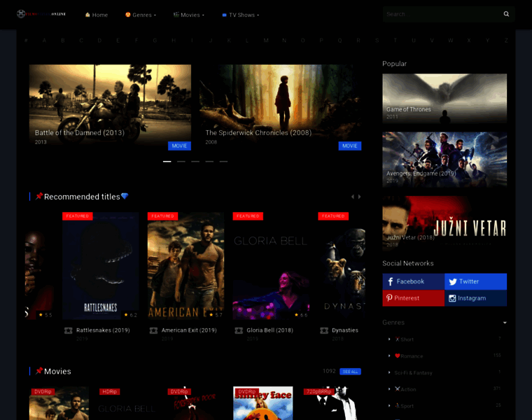Click the Recommended titles heading
Screen dimensions: 532x420
click(82, 197)
